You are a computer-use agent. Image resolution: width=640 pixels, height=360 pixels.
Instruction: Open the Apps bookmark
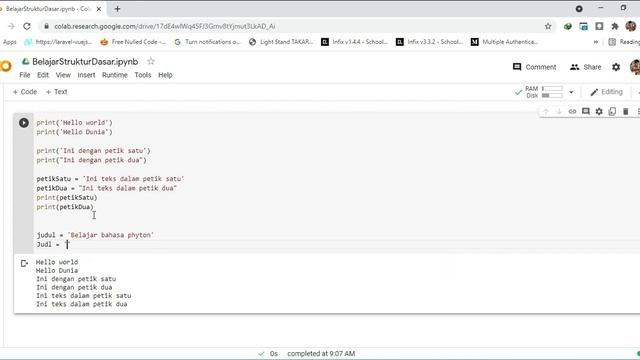pyautogui.click(x=9, y=42)
